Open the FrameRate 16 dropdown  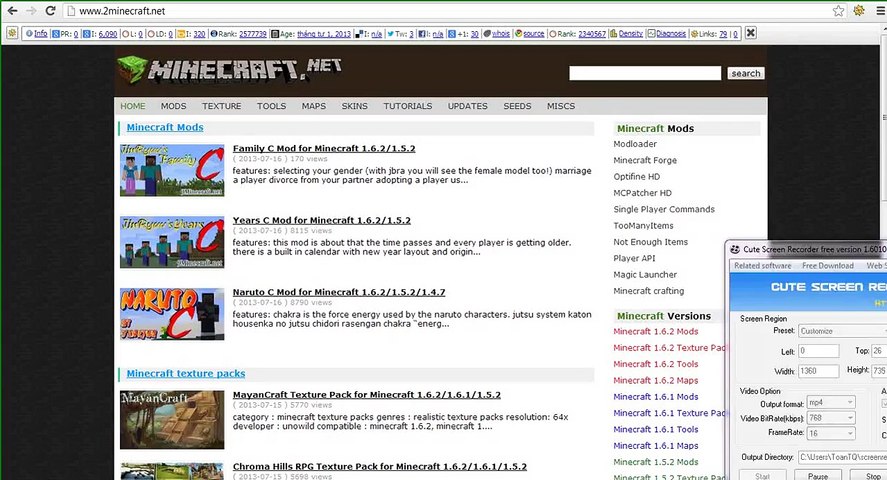831,433
